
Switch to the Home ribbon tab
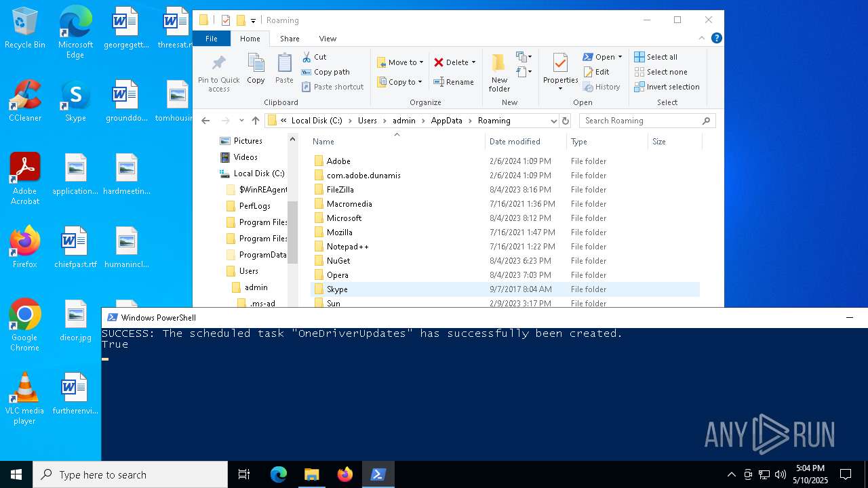click(x=250, y=39)
